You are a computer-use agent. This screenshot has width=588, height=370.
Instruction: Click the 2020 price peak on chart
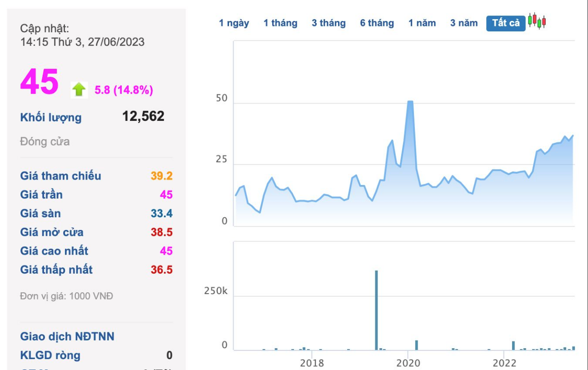410,101
